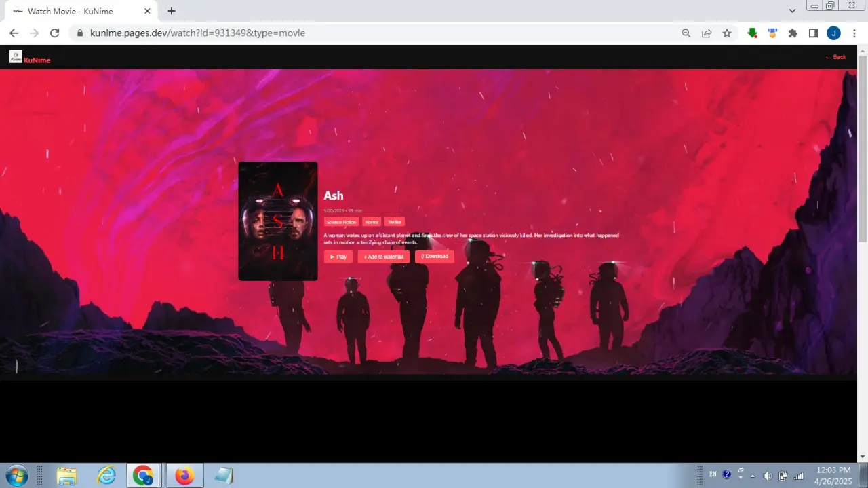
Task: Toggle the browser side panel
Action: (x=813, y=33)
